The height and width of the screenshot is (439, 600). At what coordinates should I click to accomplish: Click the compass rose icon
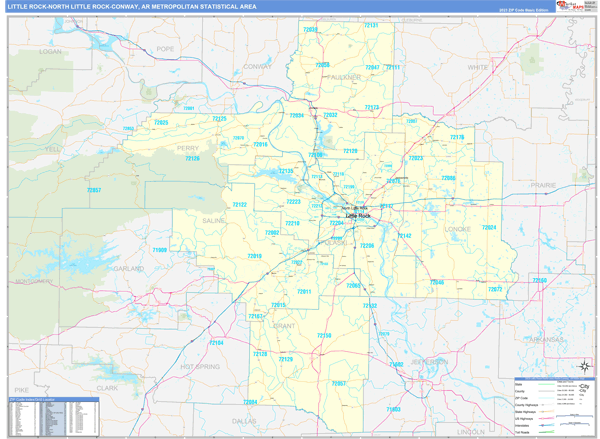tap(585, 367)
